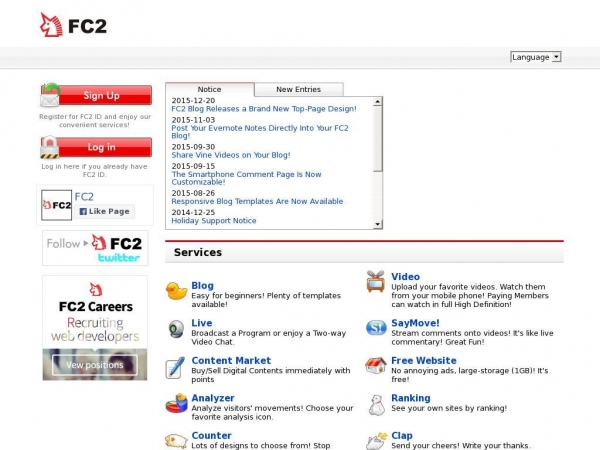Click the Analyzer pie chart icon
The image size is (600, 450).
(176, 403)
